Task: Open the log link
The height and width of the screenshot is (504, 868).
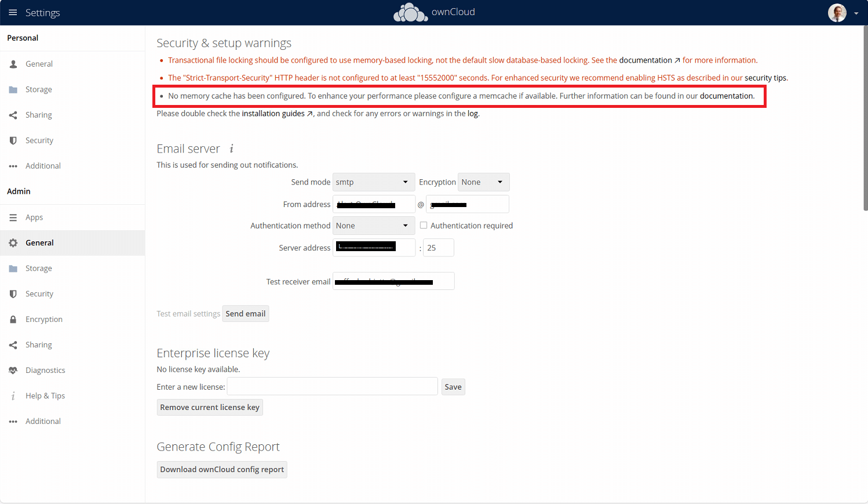Action: click(473, 114)
